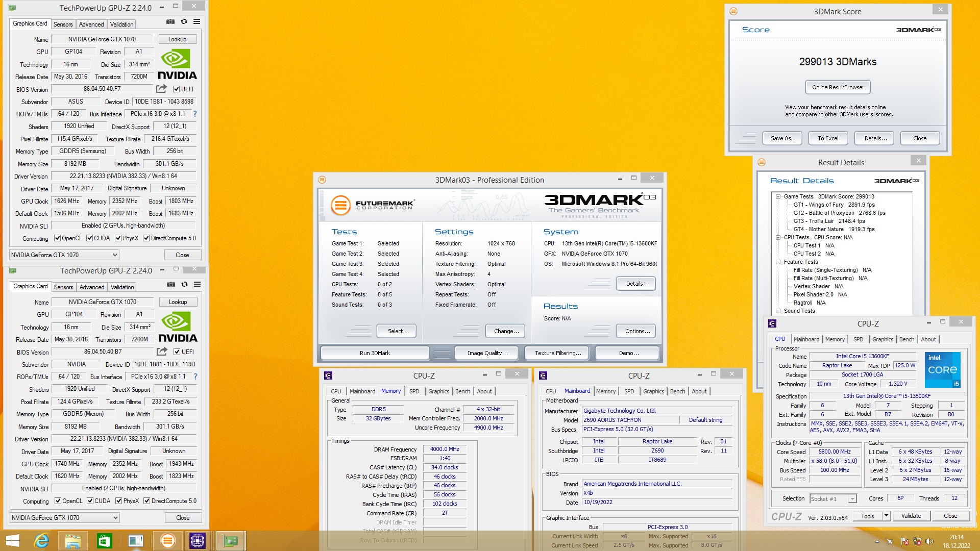Click the refresh icon in top GPU-Z window
980x551 pixels.
pyautogui.click(x=184, y=21)
